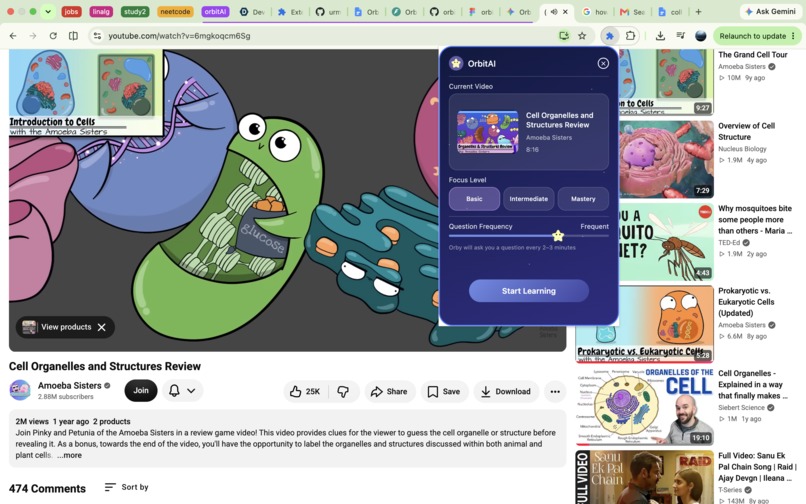
Task: Click the Download button
Action: pyautogui.click(x=506, y=391)
